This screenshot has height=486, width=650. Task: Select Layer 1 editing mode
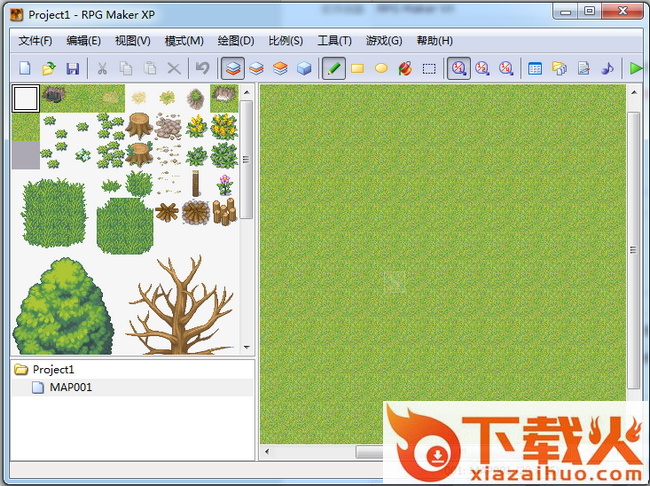coord(233,68)
